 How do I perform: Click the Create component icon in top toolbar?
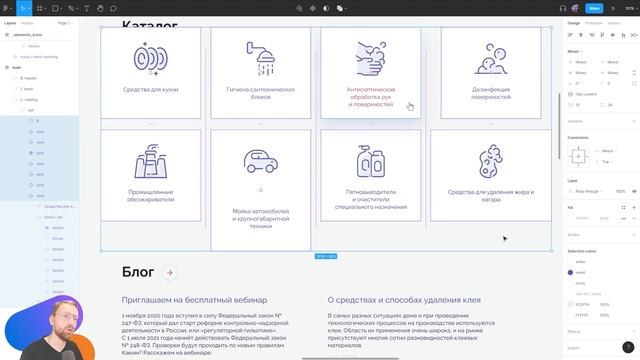(x=299, y=8)
